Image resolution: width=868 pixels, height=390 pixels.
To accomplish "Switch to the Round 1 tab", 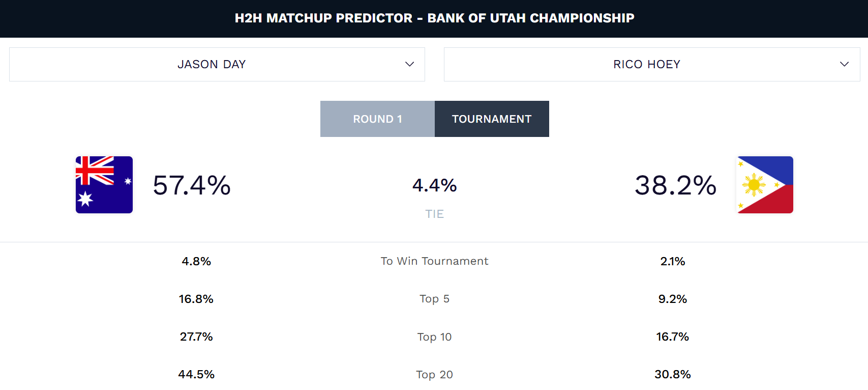I will click(x=377, y=119).
